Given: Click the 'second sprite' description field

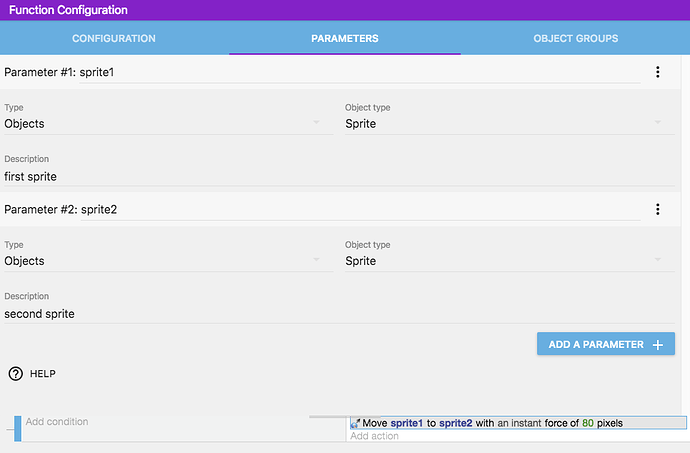Looking at the screenshot, I should [x=339, y=314].
